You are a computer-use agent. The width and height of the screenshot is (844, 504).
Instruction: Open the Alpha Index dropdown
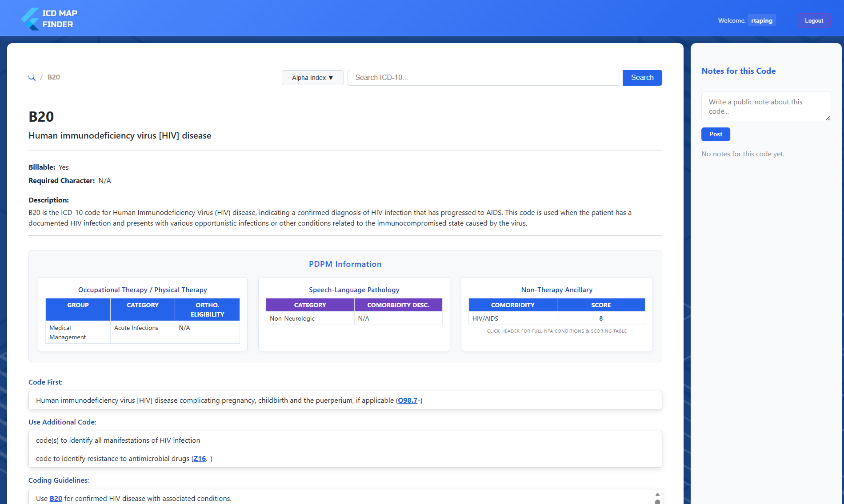[x=312, y=77]
